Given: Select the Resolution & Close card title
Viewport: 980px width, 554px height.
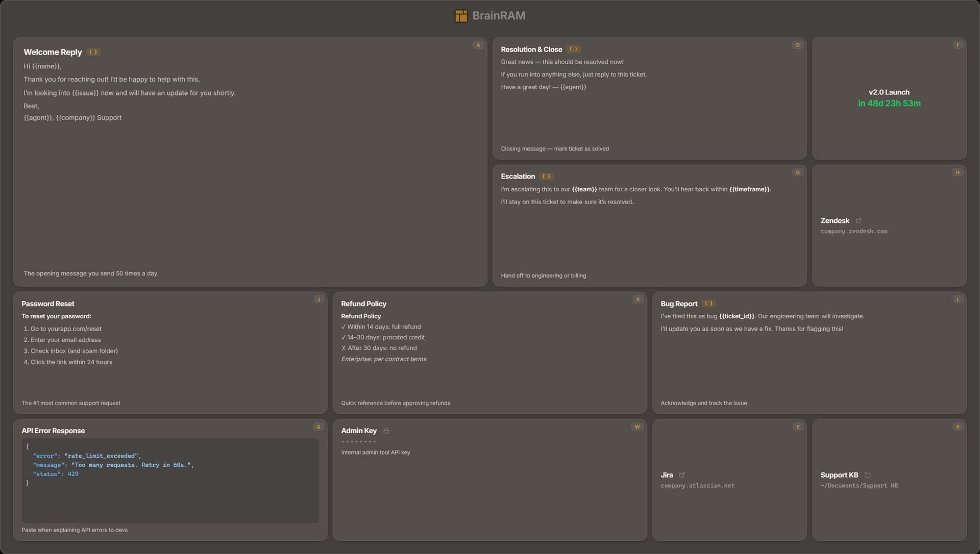Looking at the screenshot, I should pos(531,49).
